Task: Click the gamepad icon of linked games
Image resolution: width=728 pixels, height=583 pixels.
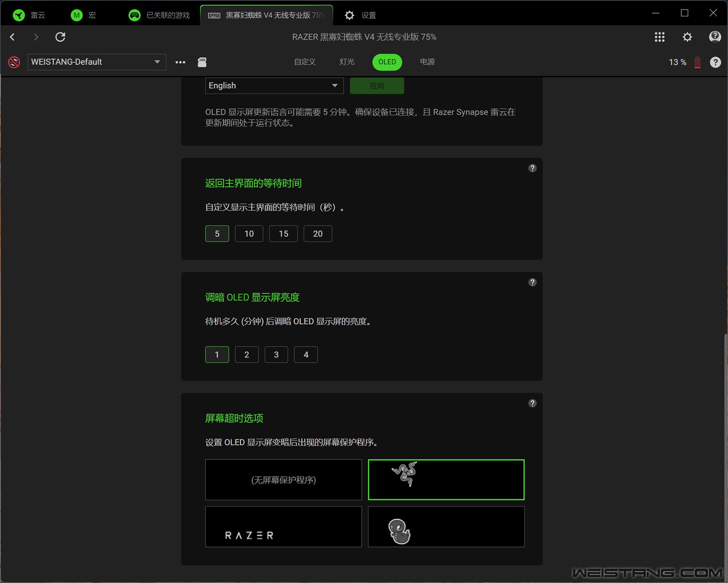Action: (135, 16)
